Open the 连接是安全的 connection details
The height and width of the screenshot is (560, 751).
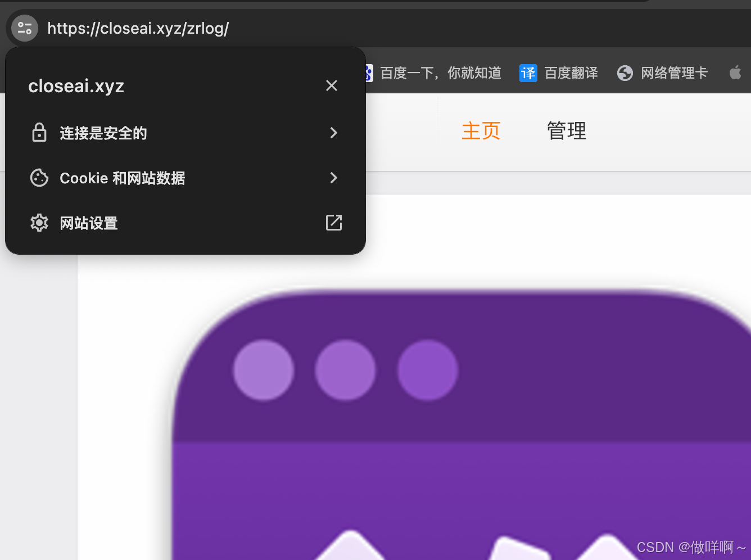coord(186,133)
